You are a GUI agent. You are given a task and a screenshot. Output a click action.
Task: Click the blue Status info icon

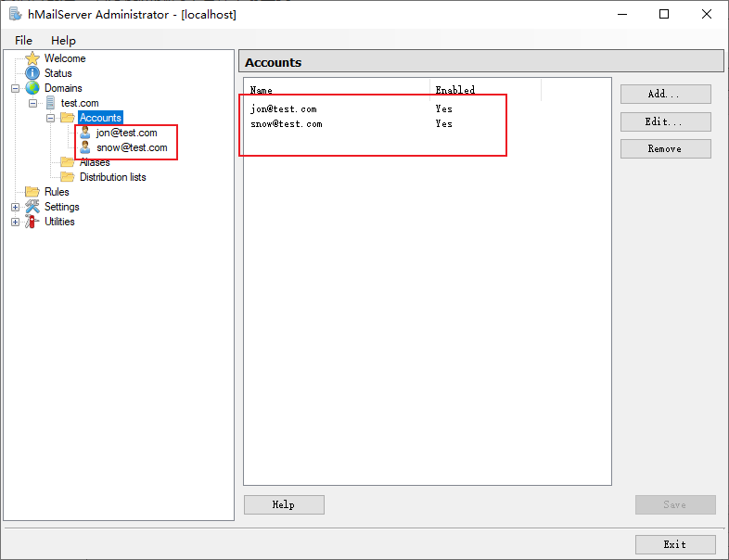32,73
